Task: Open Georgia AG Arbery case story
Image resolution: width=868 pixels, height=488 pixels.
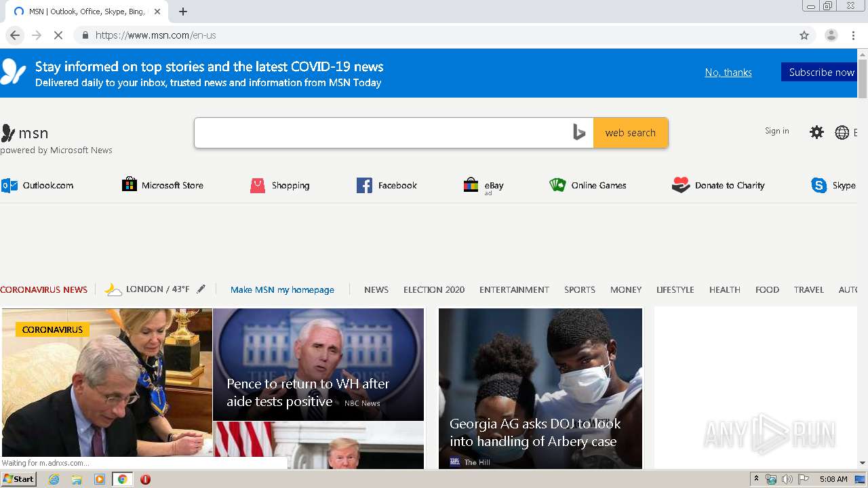Action: click(540, 388)
